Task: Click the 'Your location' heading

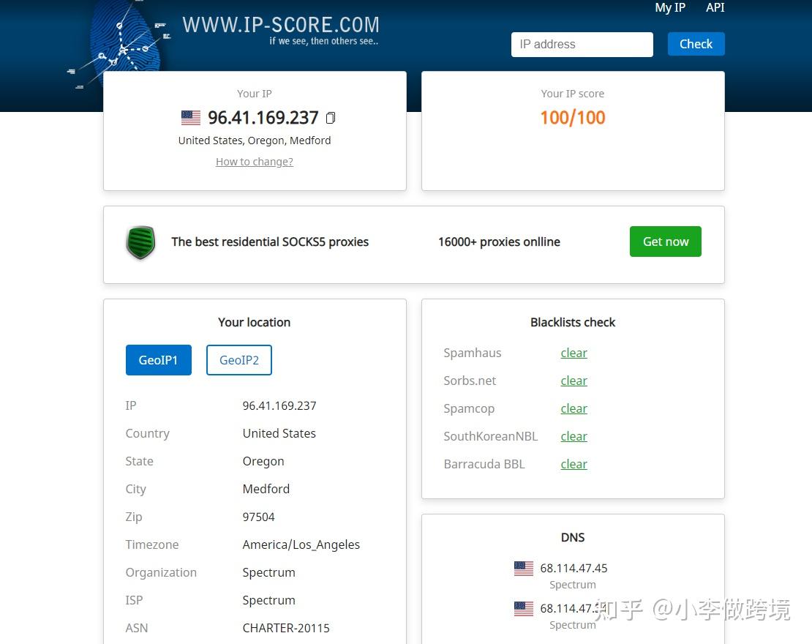Action: coord(255,322)
